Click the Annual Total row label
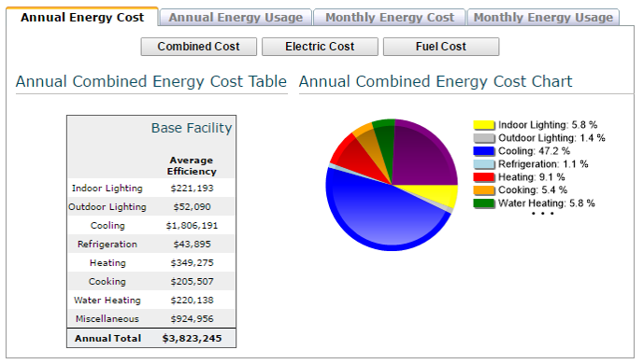 [107, 339]
